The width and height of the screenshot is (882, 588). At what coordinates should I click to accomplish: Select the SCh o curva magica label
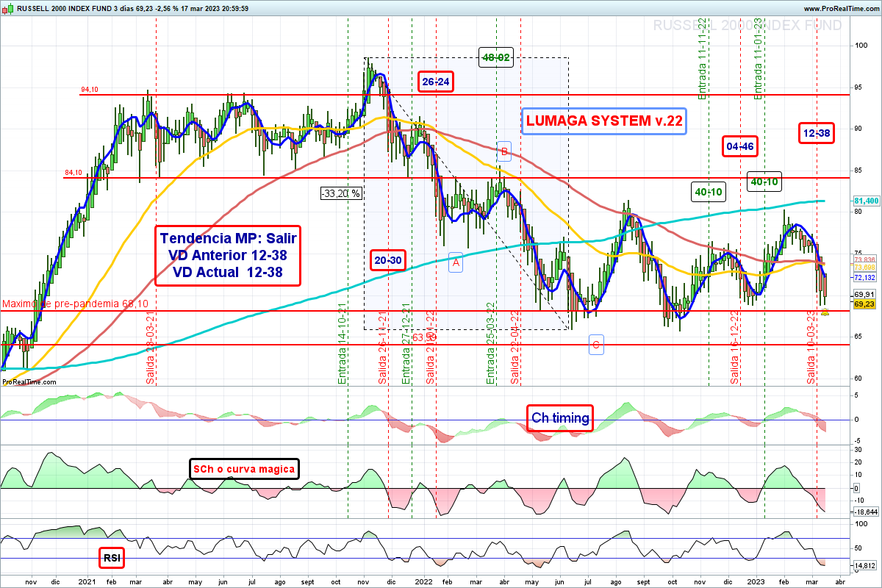(x=243, y=468)
